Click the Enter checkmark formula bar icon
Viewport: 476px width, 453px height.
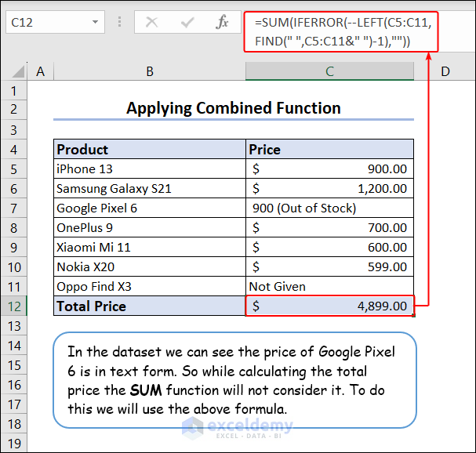pyautogui.click(x=187, y=22)
